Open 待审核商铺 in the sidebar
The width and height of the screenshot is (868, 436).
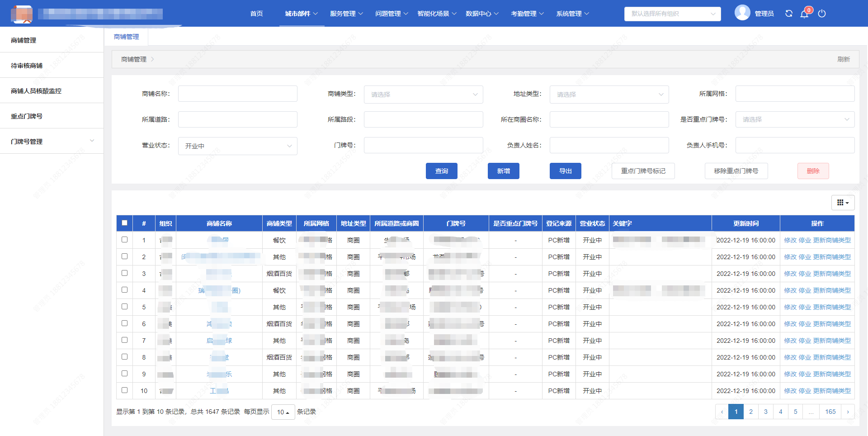coord(52,66)
